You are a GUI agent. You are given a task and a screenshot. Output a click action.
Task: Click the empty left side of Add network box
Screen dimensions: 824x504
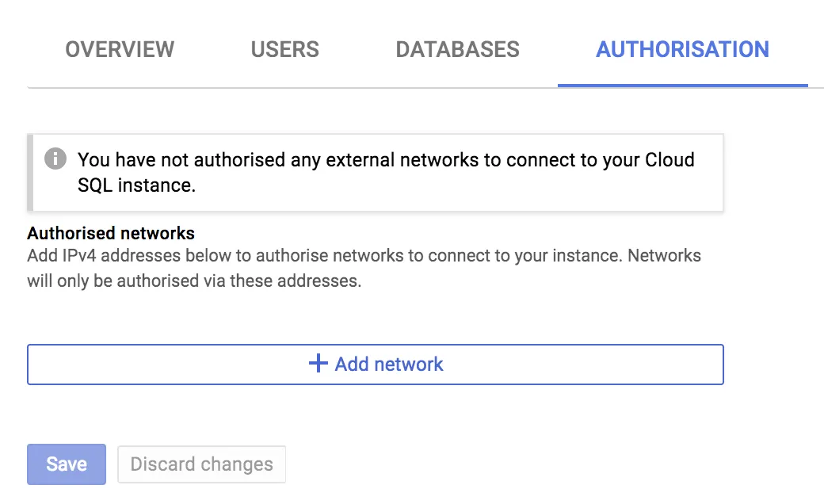pos(143,365)
